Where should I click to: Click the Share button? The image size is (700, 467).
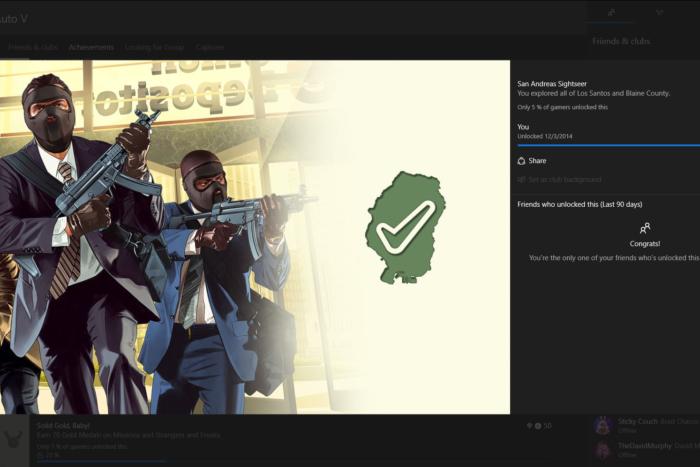click(531, 161)
